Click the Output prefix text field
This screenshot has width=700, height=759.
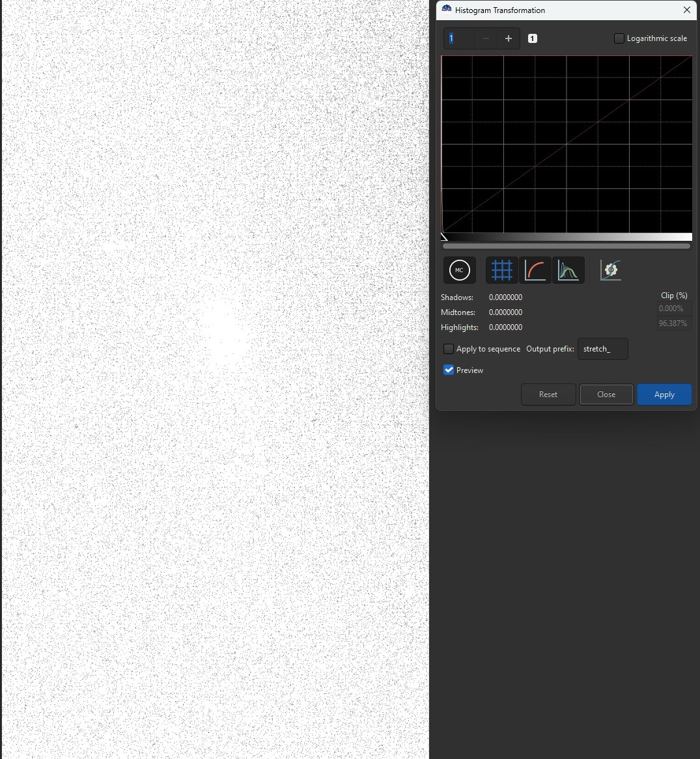[x=602, y=349]
